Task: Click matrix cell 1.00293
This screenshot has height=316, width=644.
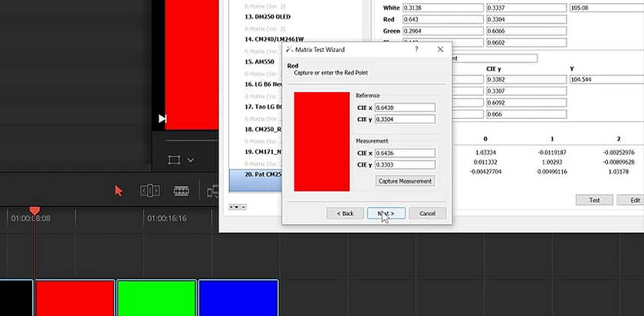Action: [552, 162]
